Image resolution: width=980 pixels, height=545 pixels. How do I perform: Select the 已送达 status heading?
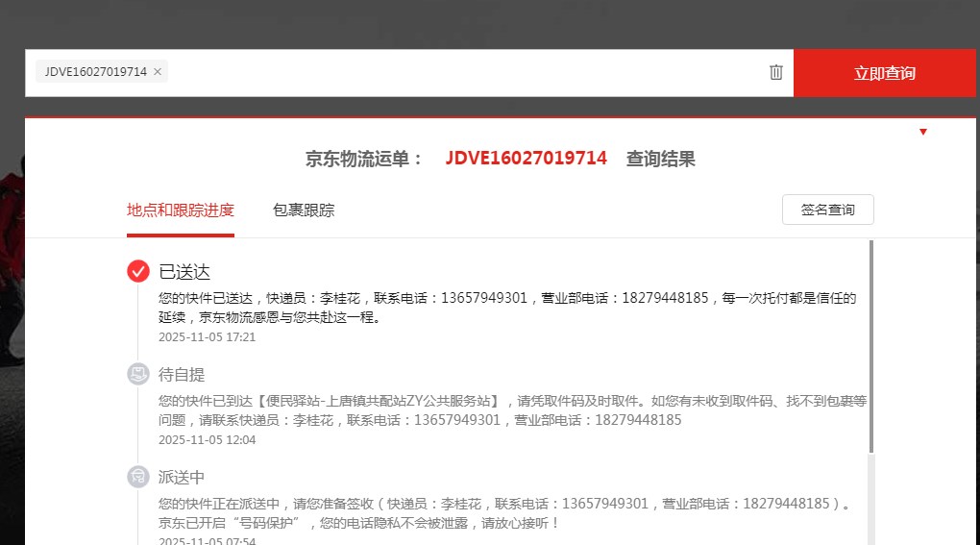coord(184,272)
